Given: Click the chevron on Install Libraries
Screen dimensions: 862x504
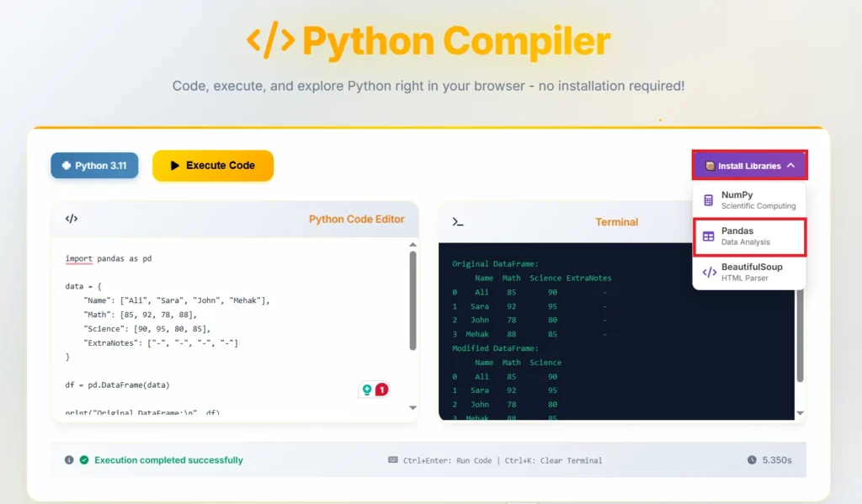Looking at the screenshot, I should point(790,166).
